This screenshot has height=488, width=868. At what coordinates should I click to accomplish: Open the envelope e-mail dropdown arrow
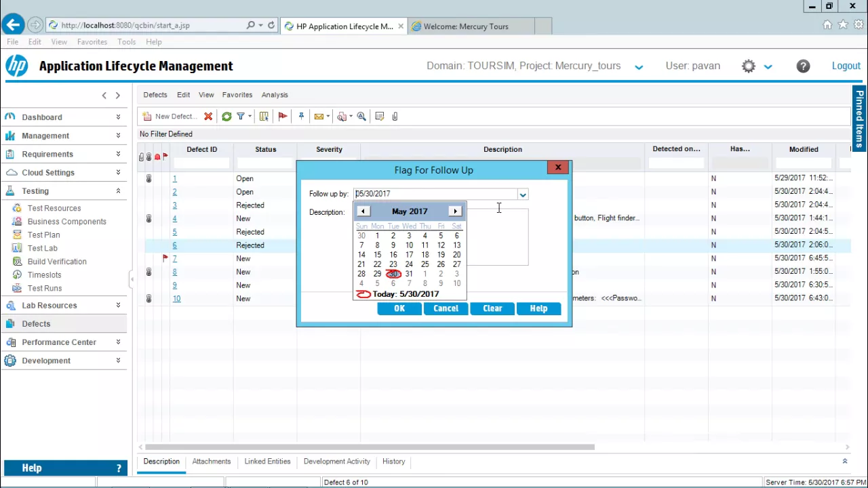click(328, 117)
